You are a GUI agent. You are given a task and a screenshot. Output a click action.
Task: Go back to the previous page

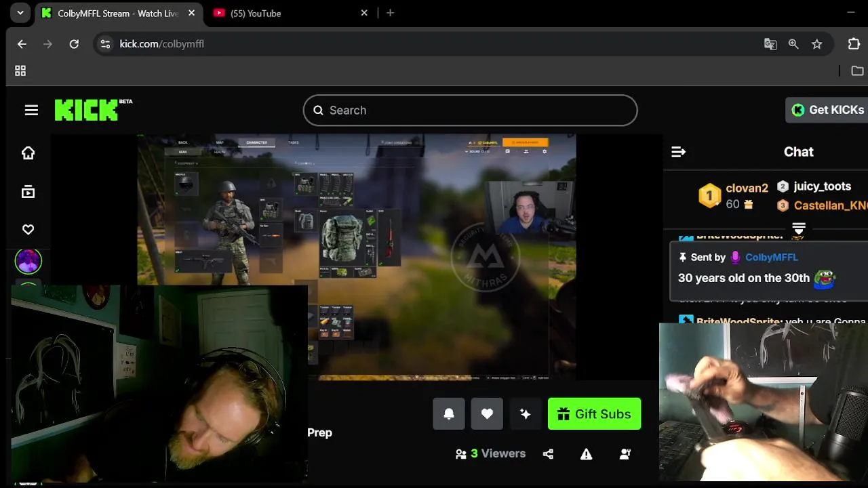(22, 44)
